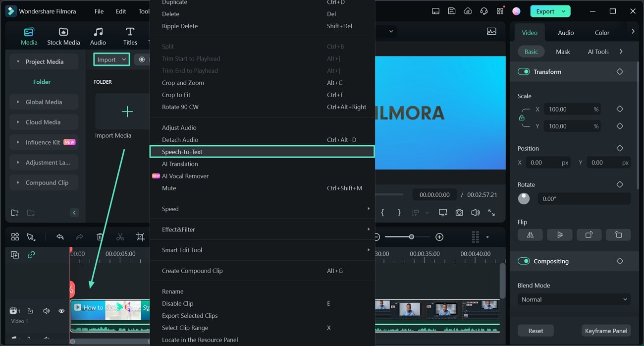
Task: Open the Titles tab
Action: [130, 37]
